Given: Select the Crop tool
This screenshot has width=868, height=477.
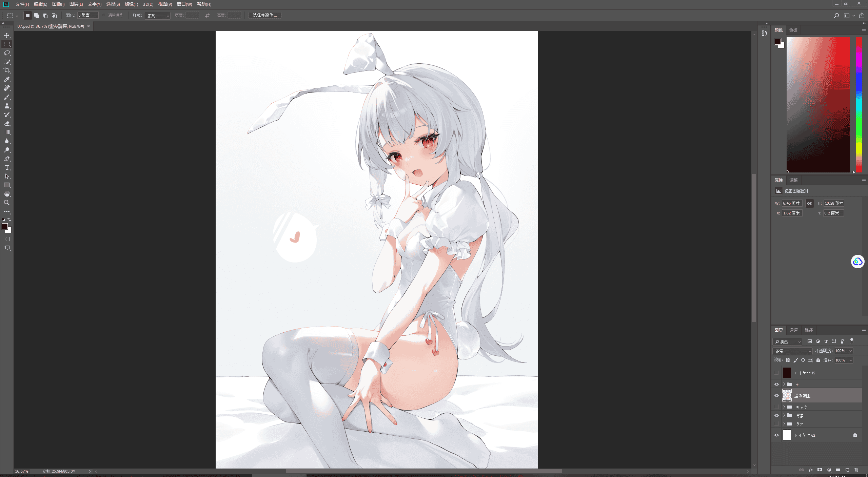Looking at the screenshot, I should pyautogui.click(x=7, y=70).
